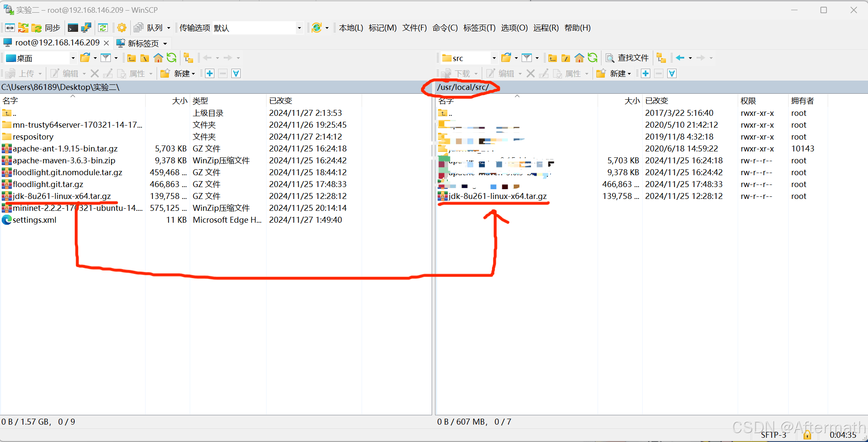Refresh the local panel file list
868x442 pixels.
[x=171, y=58]
